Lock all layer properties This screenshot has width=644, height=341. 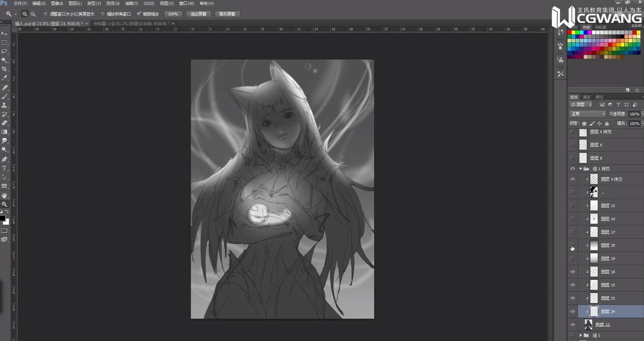click(x=607, y=124)
